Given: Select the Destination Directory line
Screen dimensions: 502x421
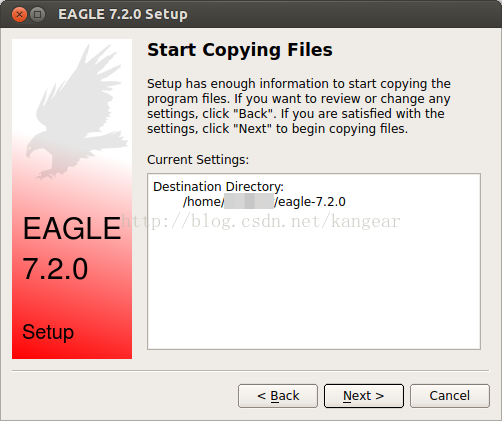Looking at the screenshot, I should tap(218, 186).
